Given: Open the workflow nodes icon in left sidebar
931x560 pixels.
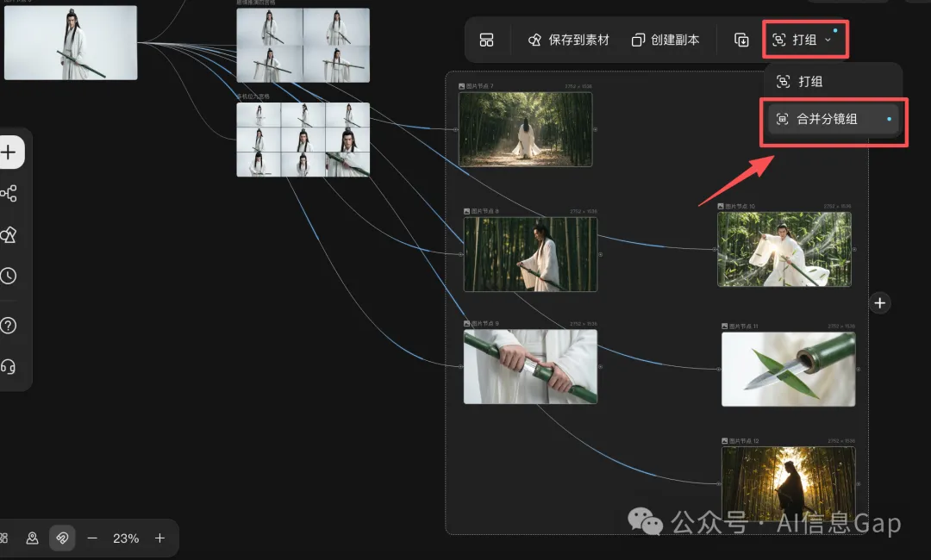Looking at the screenshot, I should (9, 193).
